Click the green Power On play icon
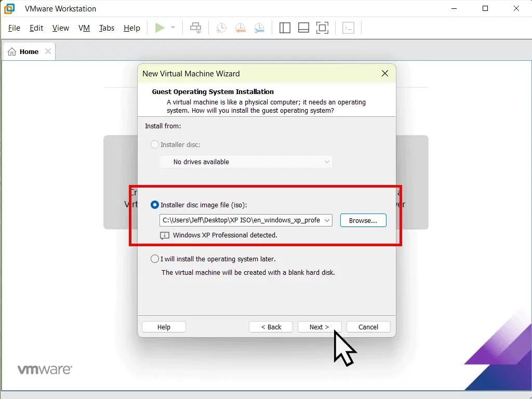The height and width of the screenshot is (399, 532). pyautogui.click(x=160, y=28)
